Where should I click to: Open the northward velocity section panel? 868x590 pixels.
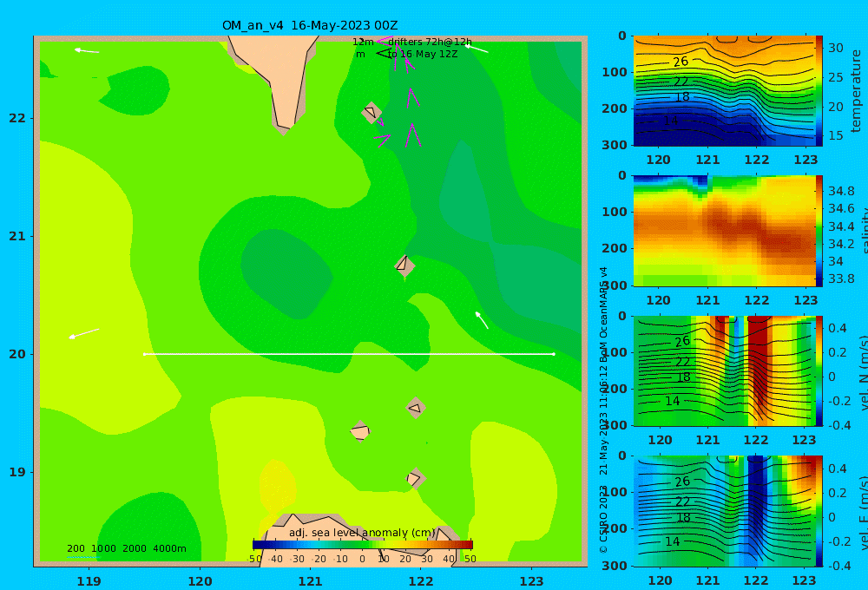click(x=724, y=370)
